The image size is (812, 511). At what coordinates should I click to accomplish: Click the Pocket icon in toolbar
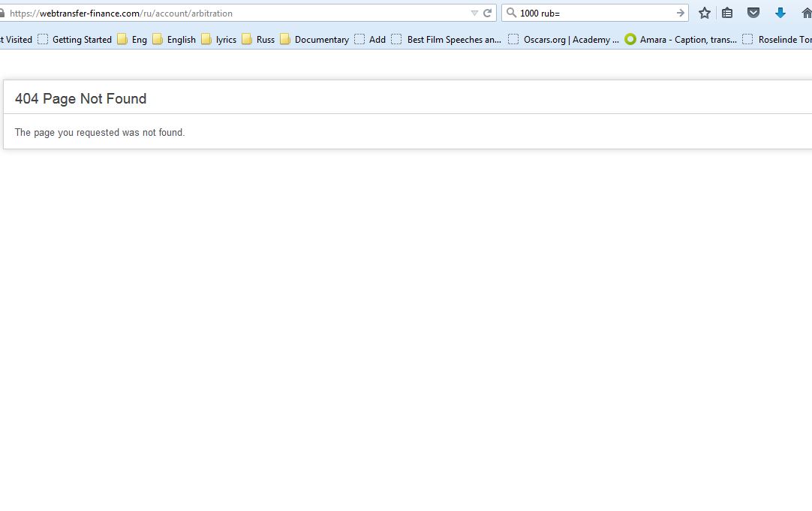pyautogui.click(x=753, y=13)
